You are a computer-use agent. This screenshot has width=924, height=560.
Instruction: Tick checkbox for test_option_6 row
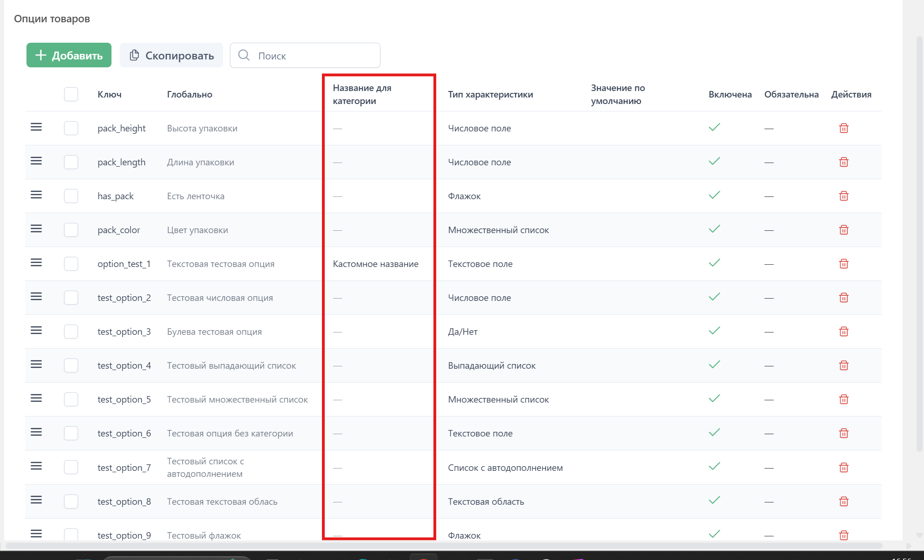coord(71,433)
